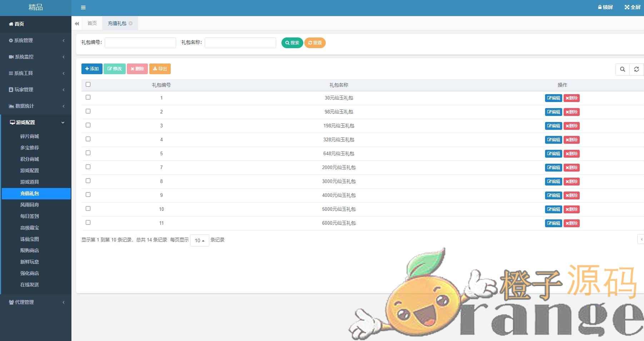Click the hamburger menu toggle icon
The width and height of the screenshot is (644, 341).
tap(83, 7)
